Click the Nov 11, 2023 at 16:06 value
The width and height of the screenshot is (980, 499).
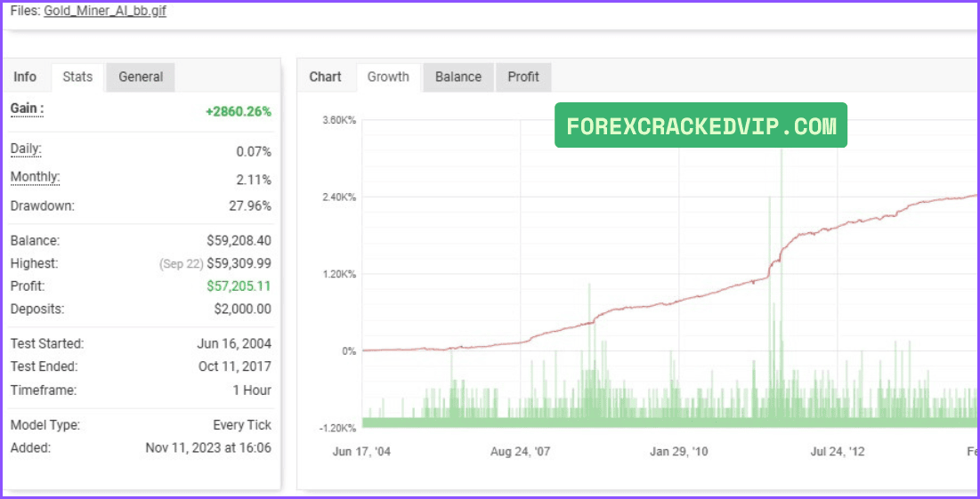[209, 447]
